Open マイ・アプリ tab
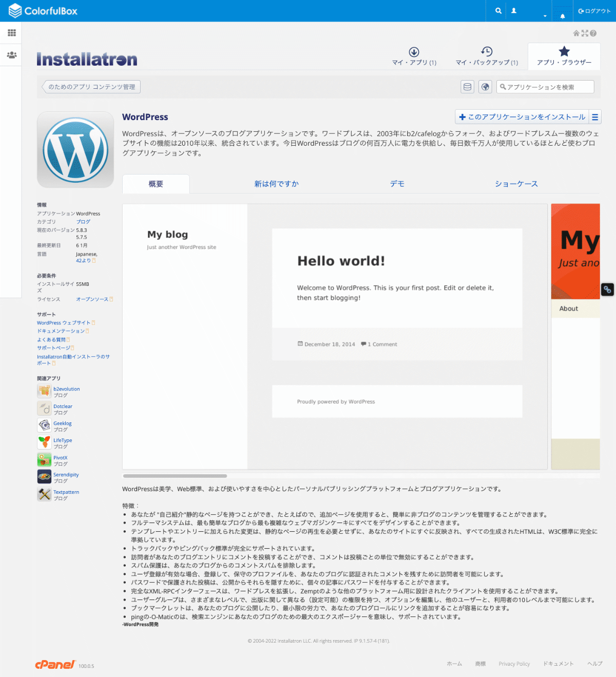 (x=414, y=56)
